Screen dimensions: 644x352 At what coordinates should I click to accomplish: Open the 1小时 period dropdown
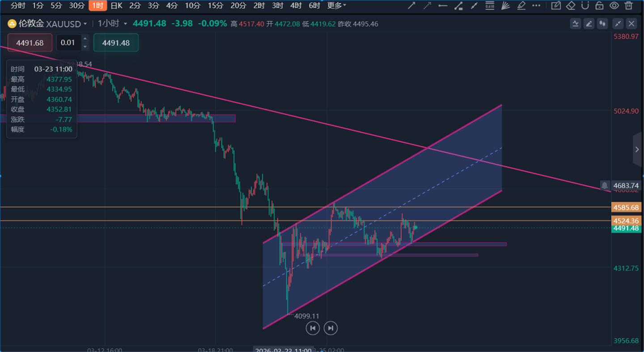coord(112,24)
